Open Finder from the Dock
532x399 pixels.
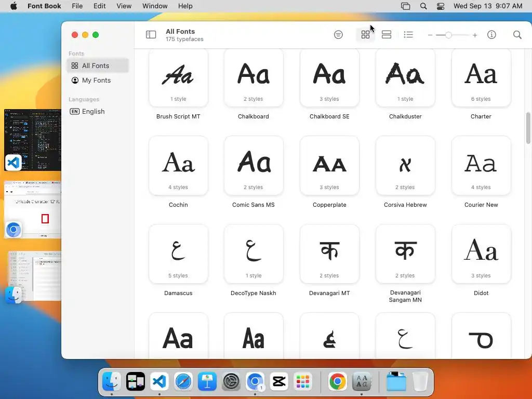click(112, 381)
